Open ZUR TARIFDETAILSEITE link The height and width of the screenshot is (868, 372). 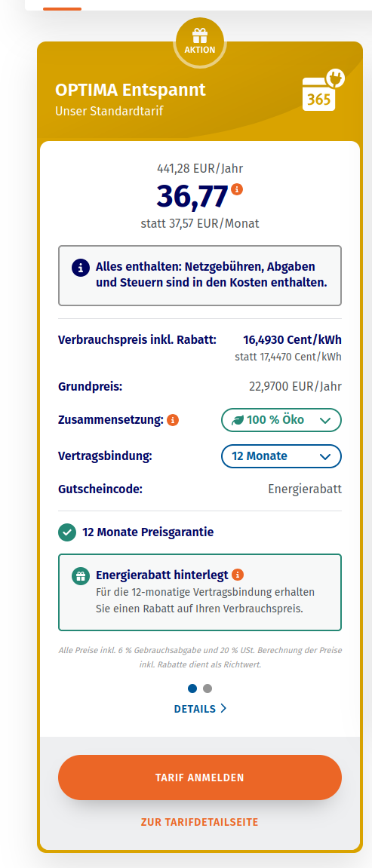[x=200, y=822]
